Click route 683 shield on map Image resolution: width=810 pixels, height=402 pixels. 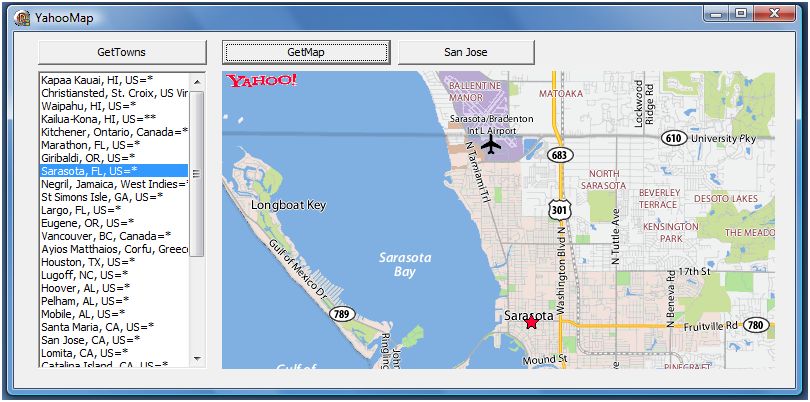(559, 155)
